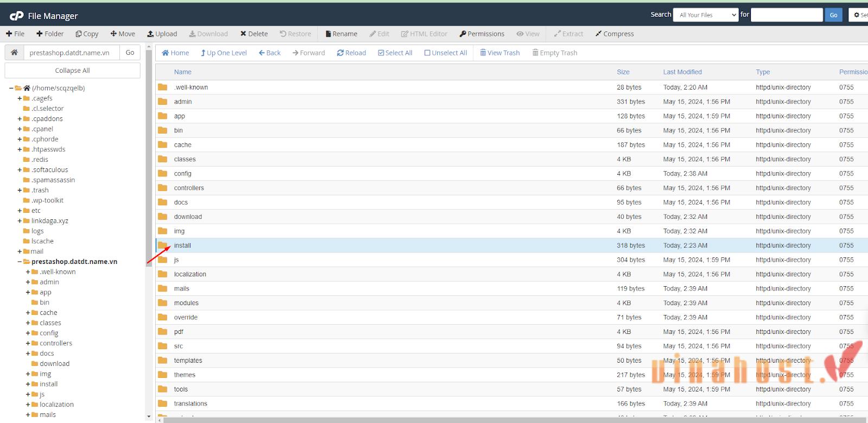Click the View toolbar button

[x=528, y=34]
